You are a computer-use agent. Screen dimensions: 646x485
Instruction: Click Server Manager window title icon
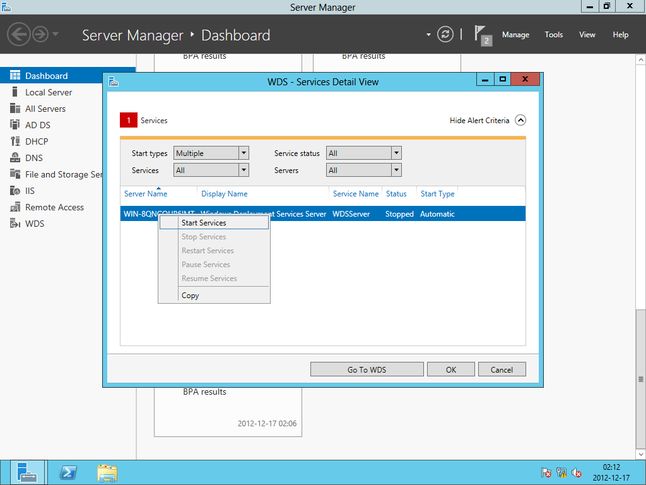[6, 6]
